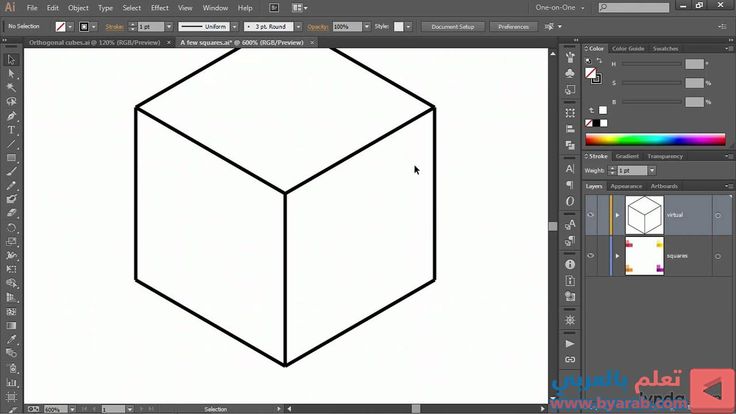The width and height of the screenshot is (736, 414).
Task: Open the Style dropdown arrow
Action: (x=408, y=27)
